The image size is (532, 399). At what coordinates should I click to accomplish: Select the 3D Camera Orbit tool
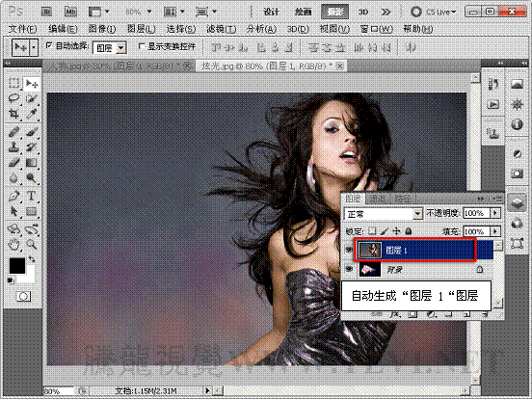pos(32,229)
